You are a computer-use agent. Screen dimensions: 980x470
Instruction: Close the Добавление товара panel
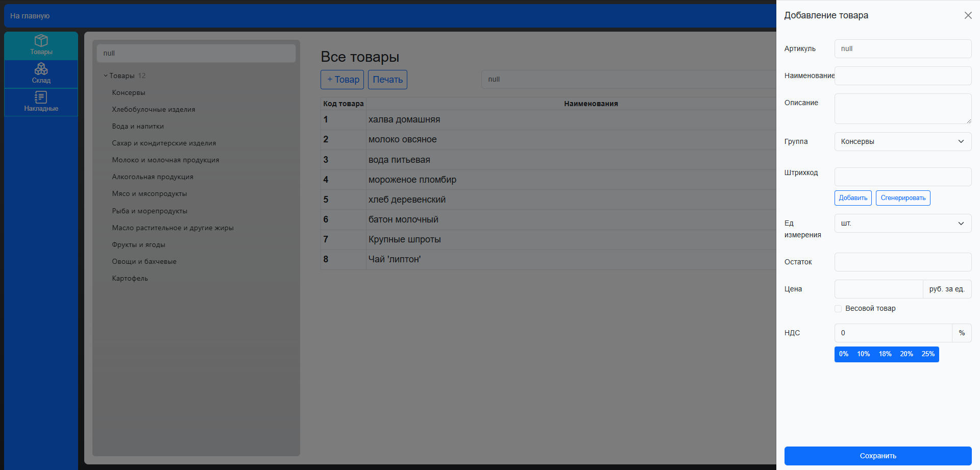click(968, 15)
